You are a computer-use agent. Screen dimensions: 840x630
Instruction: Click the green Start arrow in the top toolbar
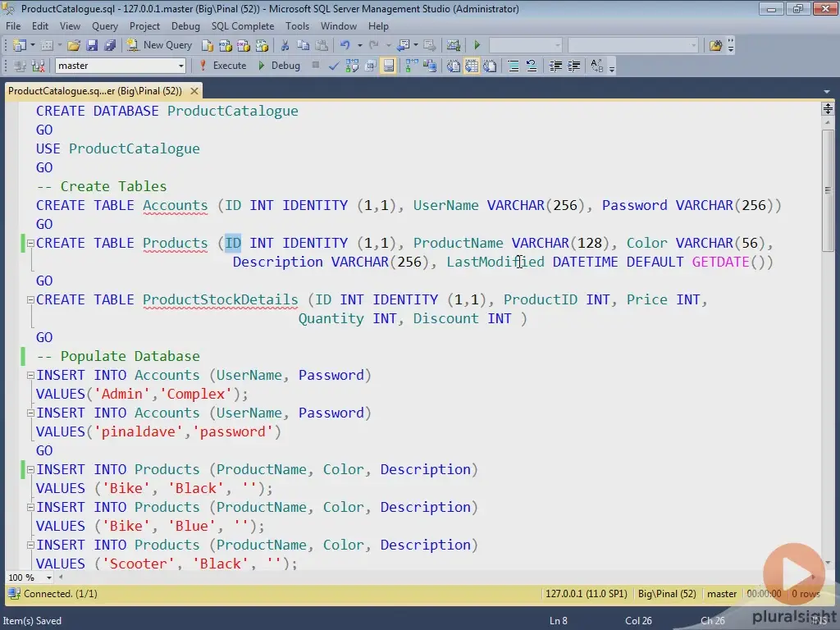pyautogui.click(x=477, y=46)
